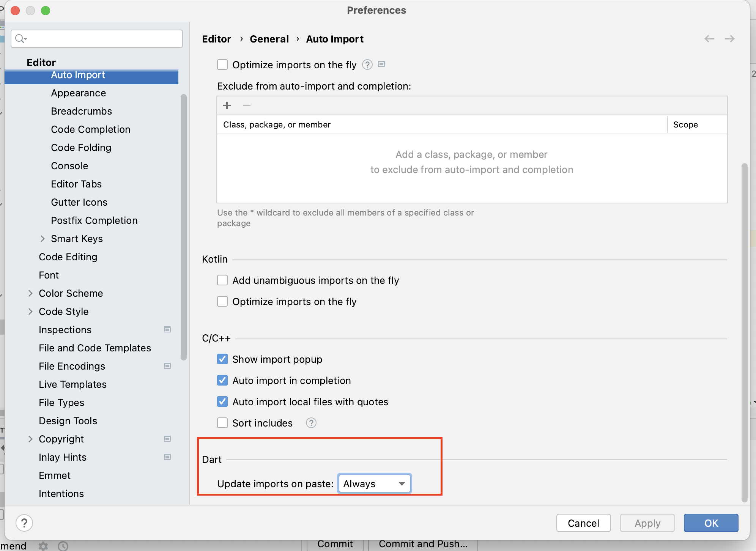756x551 pixels.
Task: Open the Code Completion settings page
Action: pyautogui.click(x=90, y=129)
